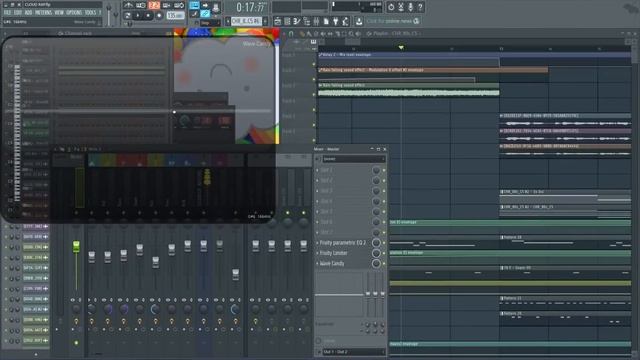Toggle the metronome icon
The height and width of the screenshot is (360, 640).
(x=129, y=6)
